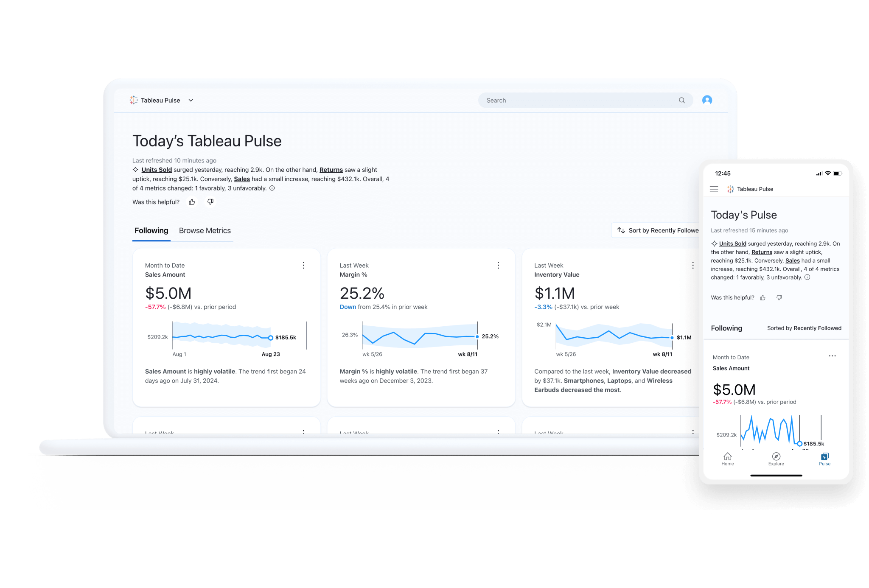Click thumbs down on the phone
869x588 pixels.
(x=779, y=298)
